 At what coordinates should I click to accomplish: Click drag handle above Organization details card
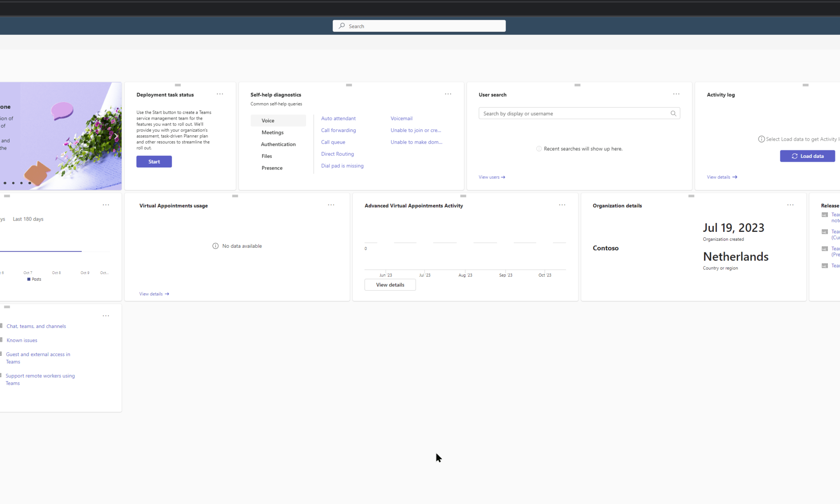(x=691, y=196)
